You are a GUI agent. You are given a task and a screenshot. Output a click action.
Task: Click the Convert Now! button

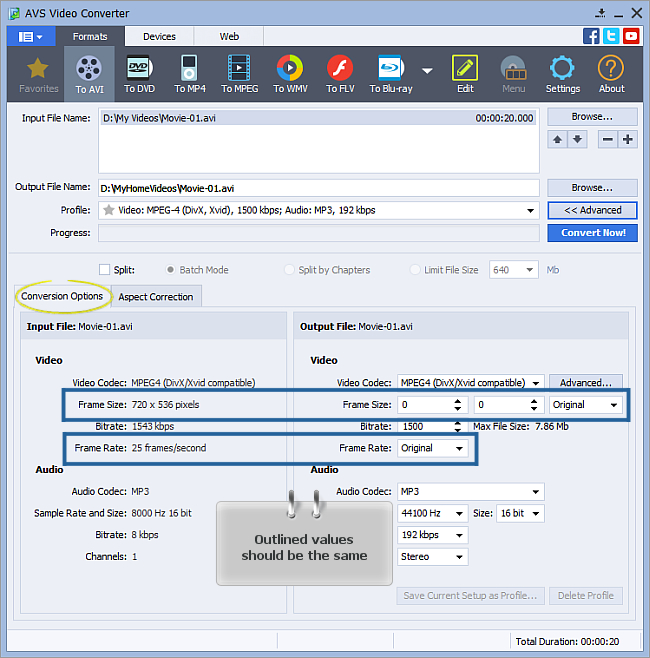click(x=593, y=232)
